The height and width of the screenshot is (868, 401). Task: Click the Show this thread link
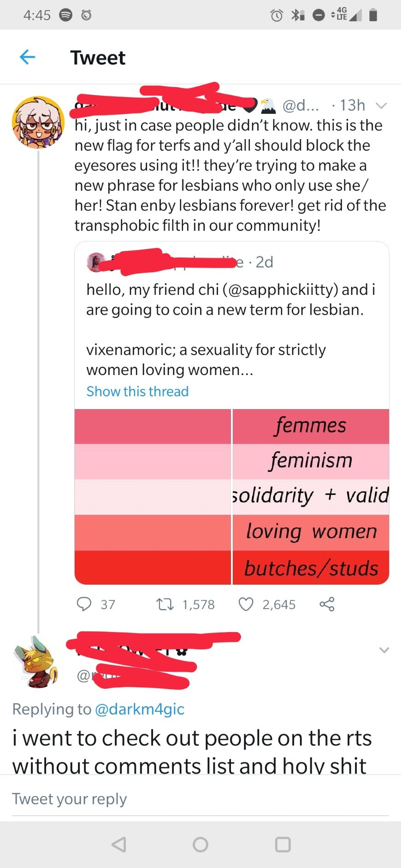(137, 391)
